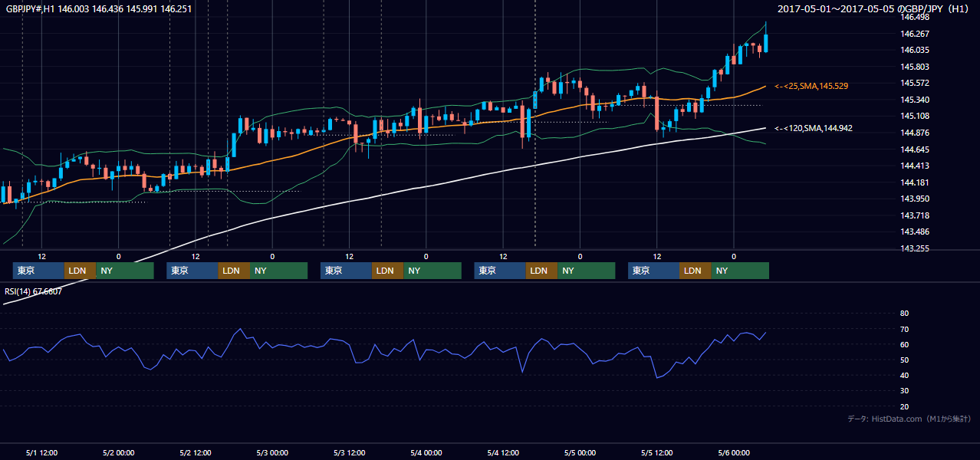Select the 2017-05-01～2017-05-05 GBP/JPY chart title
Image resolution: width=980 pixels, height=460 pixels.
874,8
